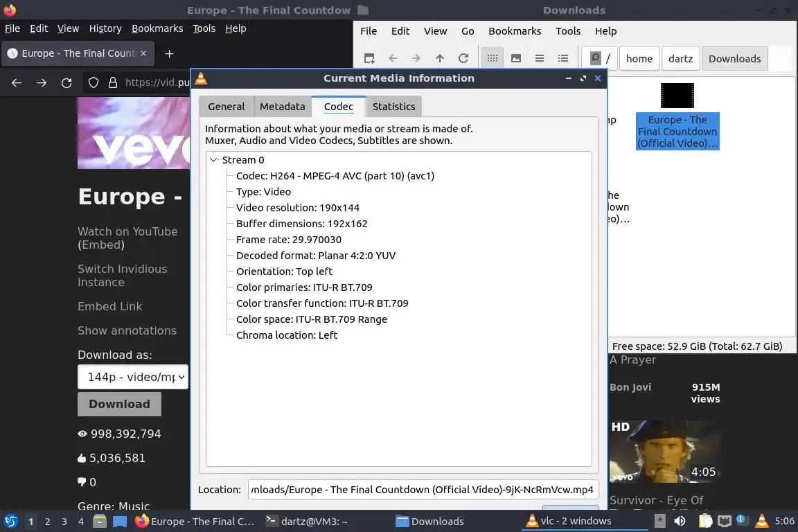Select the Orientation: Top left row
The height and width of the screenshot is (532, 798).
[x=284, y=272]
